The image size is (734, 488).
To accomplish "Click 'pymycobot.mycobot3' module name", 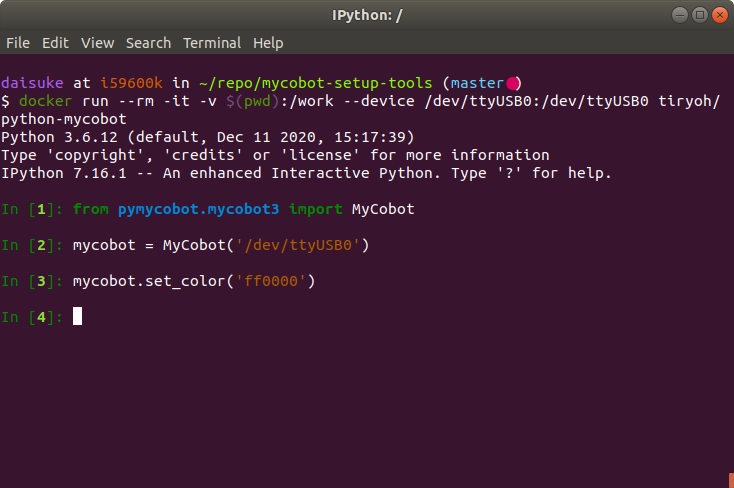I will coord(198,209).
